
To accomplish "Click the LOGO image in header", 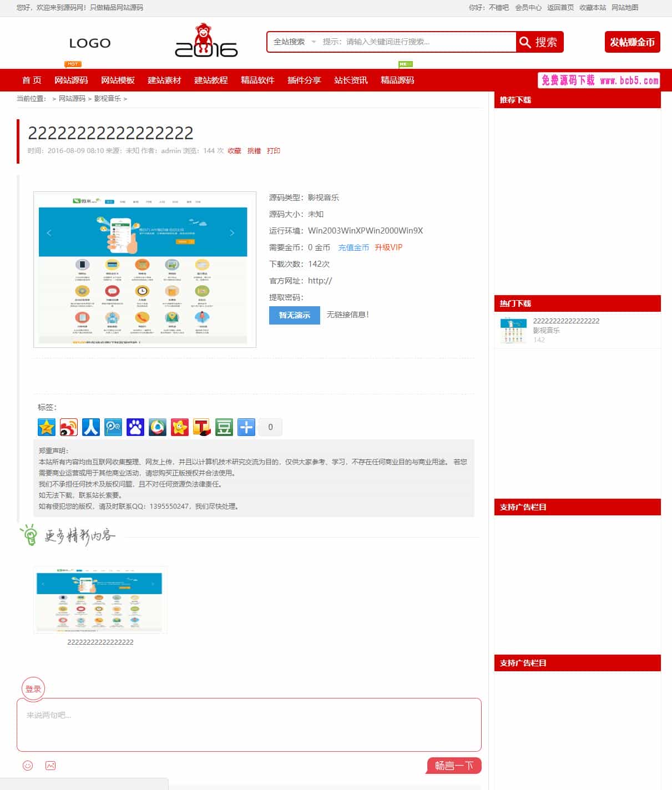I will 90,43.
